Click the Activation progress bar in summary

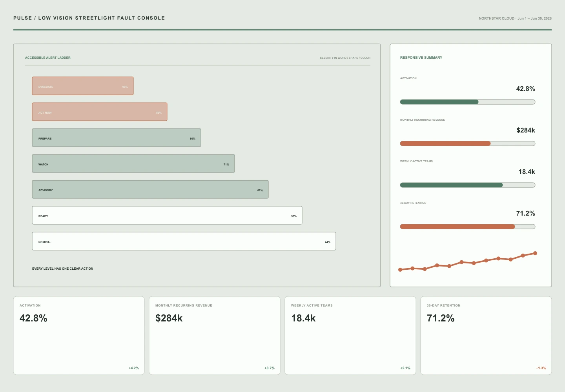point(468,102)
